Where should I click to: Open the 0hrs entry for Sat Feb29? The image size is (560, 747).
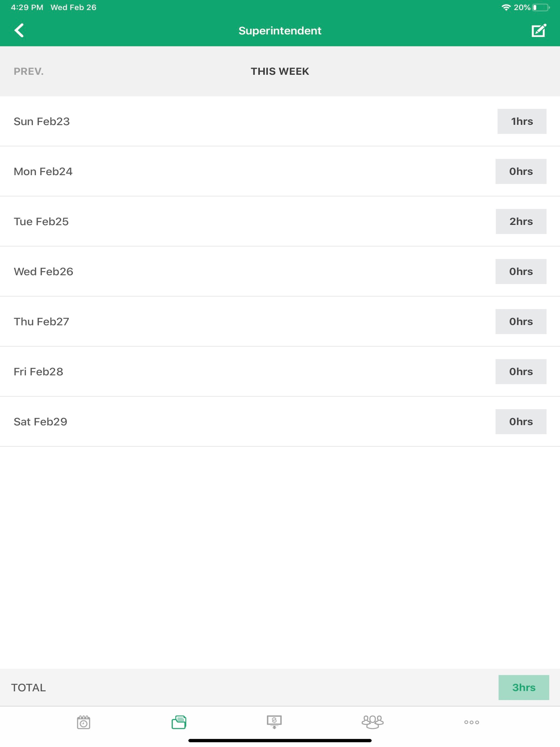coord(521,421)
